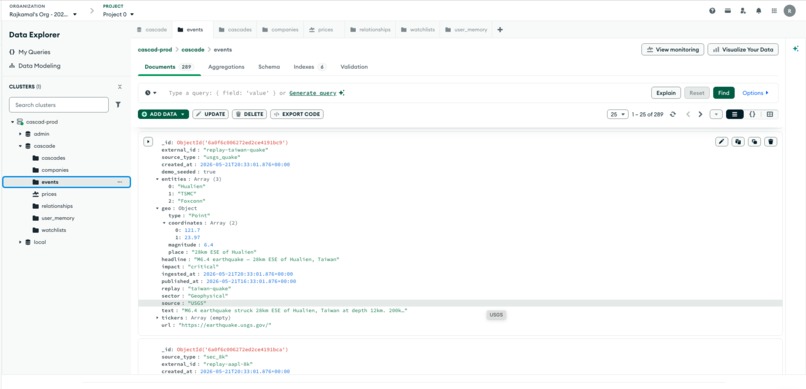Open query history clock icon
The height and width of the screenshot is (389, 806).
pyautogui.click(x=150, y=93)
